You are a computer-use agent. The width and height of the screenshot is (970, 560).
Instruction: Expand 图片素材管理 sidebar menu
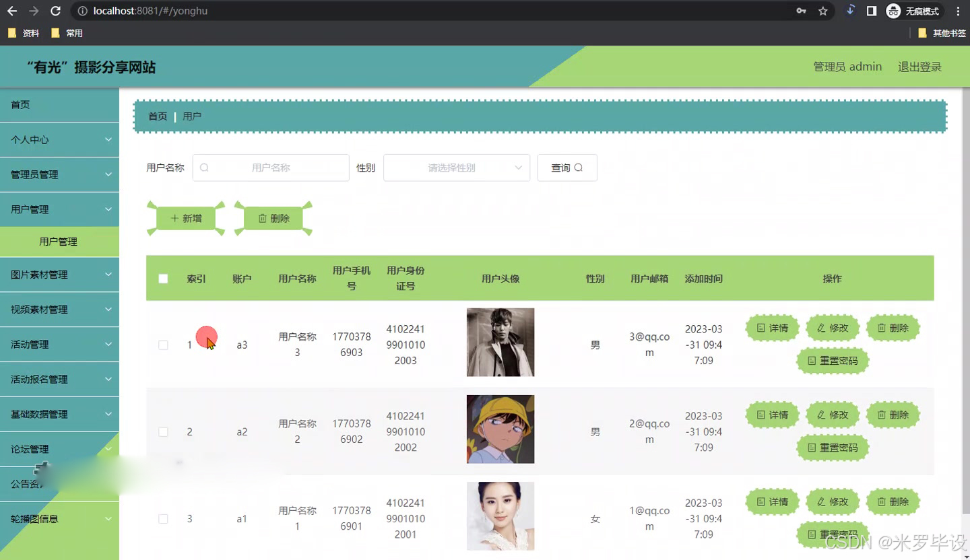[59, 275]
